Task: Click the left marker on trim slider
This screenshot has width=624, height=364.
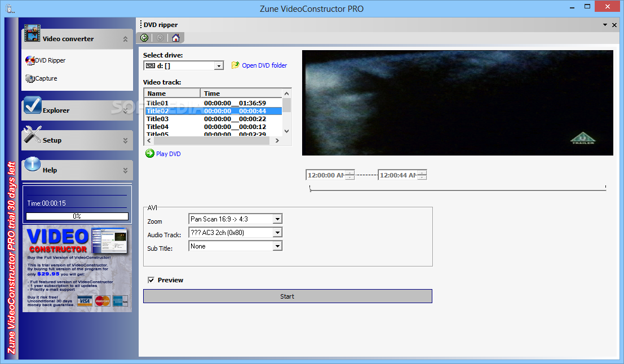Action: pyautogui.click(x=310, y=189)
